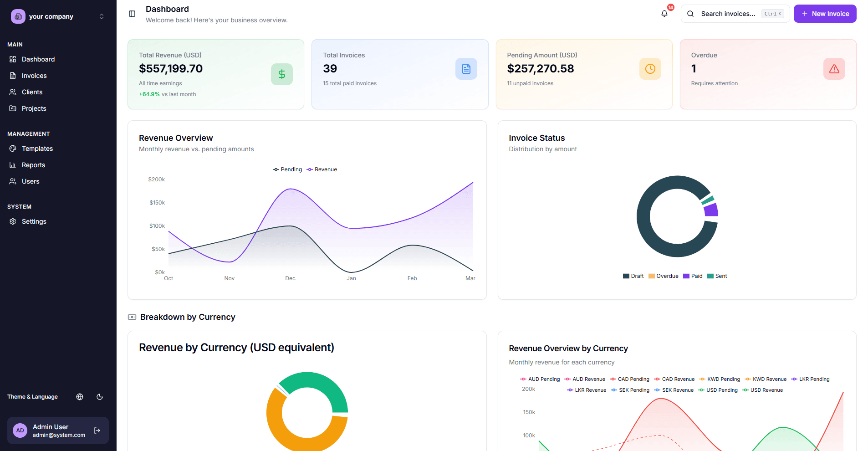Toggle the Revenue series in Revenue Overview

coord(322,169)
